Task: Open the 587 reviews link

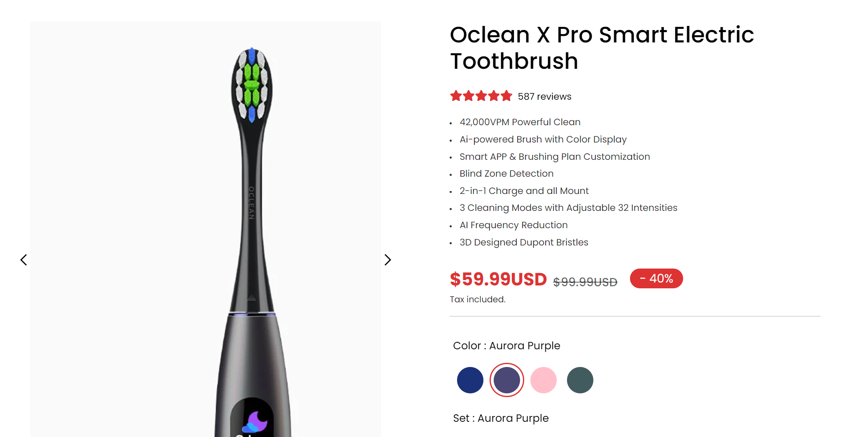Action: (544, 96)
